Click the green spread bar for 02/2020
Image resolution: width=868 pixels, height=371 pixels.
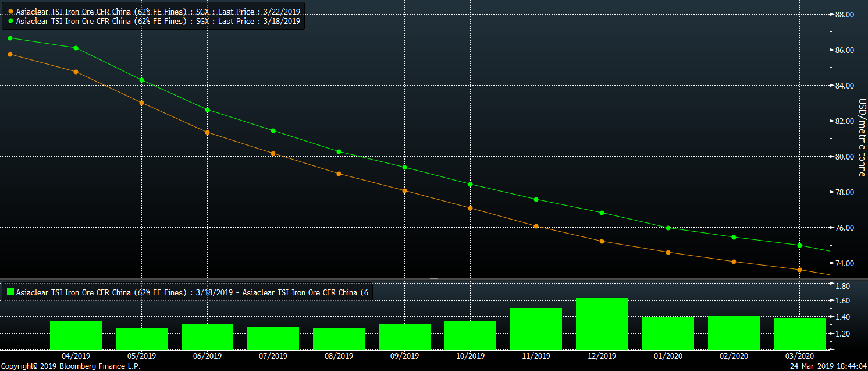pos(734,333)
